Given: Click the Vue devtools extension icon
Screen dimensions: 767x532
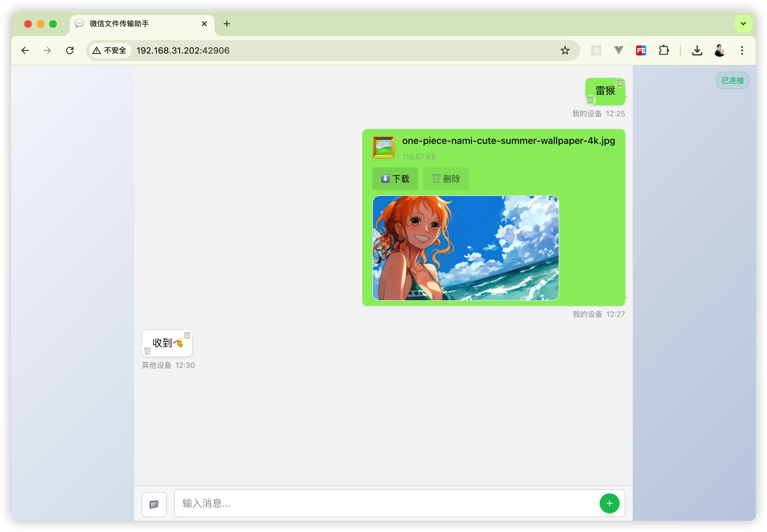Looking at the screenshot, I should click(619, 51).
